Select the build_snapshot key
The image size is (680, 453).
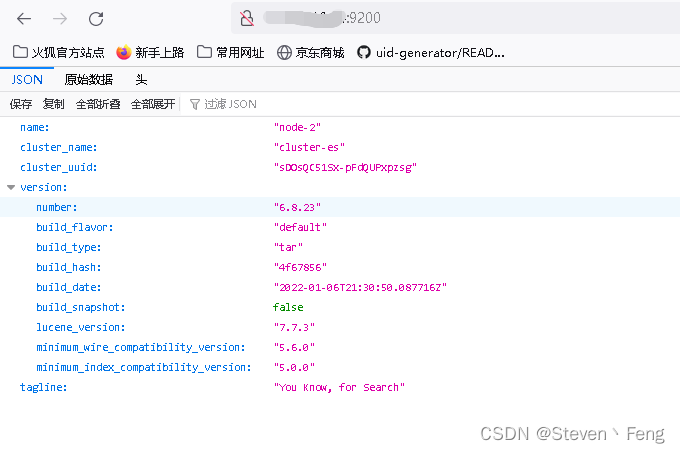pyautogui.click(x=81, y=307)
